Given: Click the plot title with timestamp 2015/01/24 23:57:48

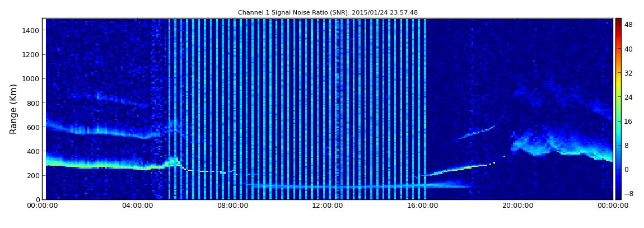Looking at the screenshot, I should tap(328, 13).
